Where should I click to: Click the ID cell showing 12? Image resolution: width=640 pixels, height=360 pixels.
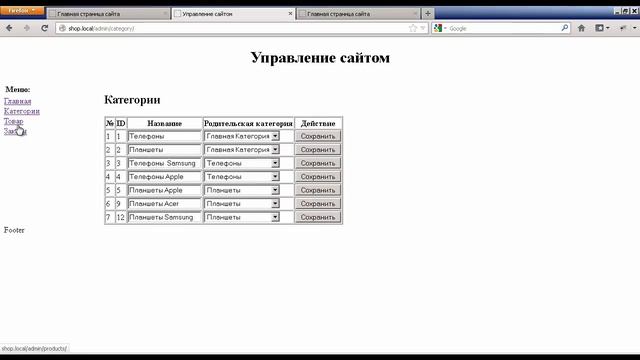(120, 217)
